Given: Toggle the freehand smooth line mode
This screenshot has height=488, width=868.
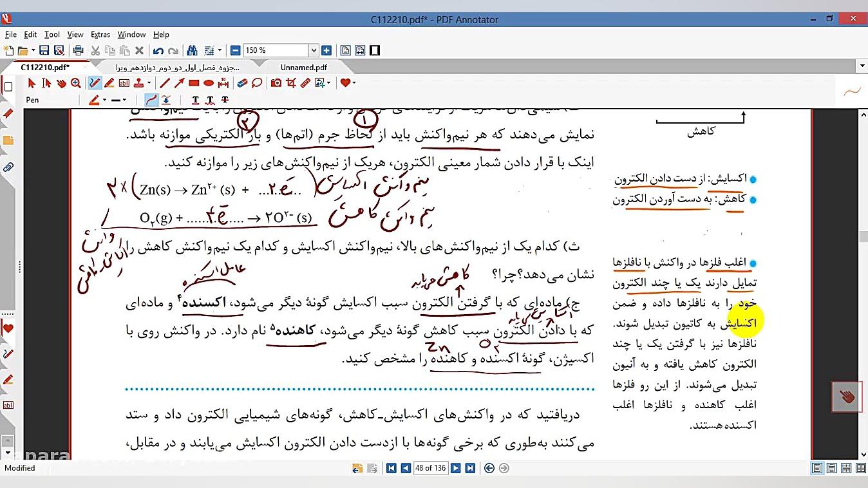Looking at the screenshot, I should (151, 100).
